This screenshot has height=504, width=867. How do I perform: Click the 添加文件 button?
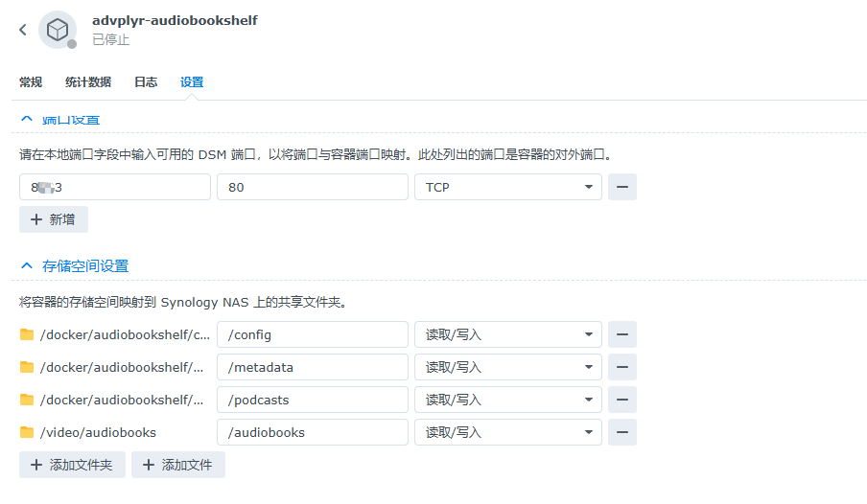click(178, 465)
